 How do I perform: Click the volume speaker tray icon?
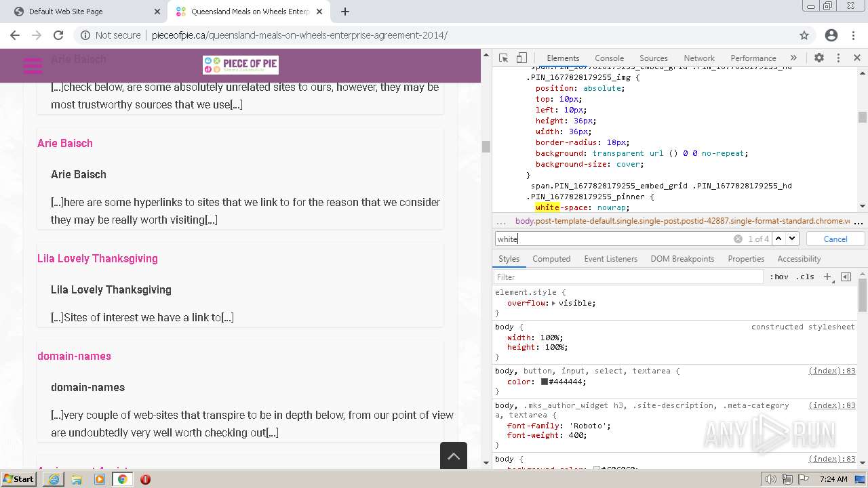(x=771, y=479)
